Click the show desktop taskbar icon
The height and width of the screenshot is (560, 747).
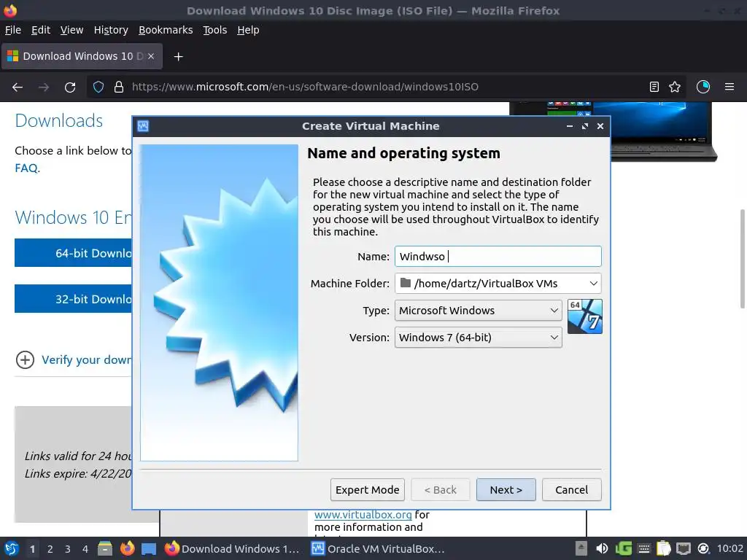pos(149,548)
